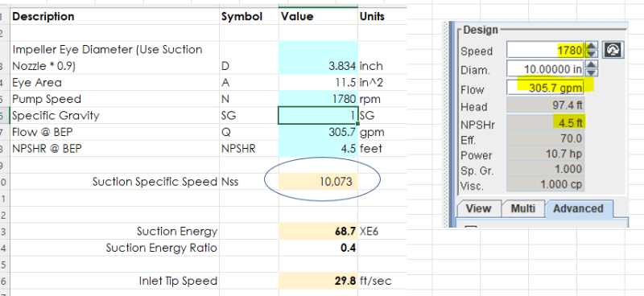This screenshot has height=296, width=644.
Task: Select the Flow @ BEP label cell
Action: (x=114, y=132)
